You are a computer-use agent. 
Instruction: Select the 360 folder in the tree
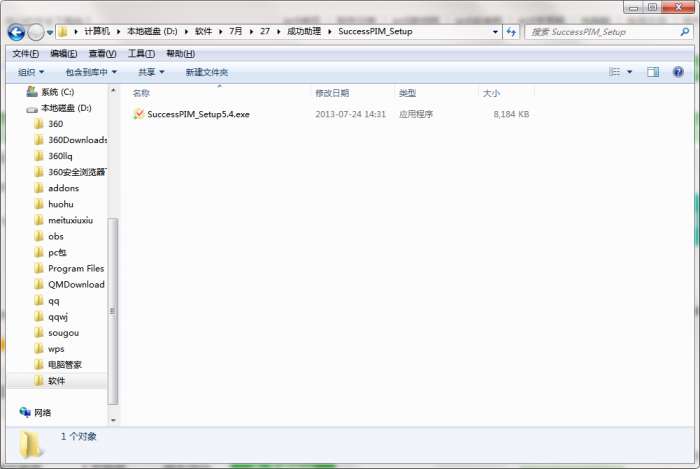(x=55, y=124)
